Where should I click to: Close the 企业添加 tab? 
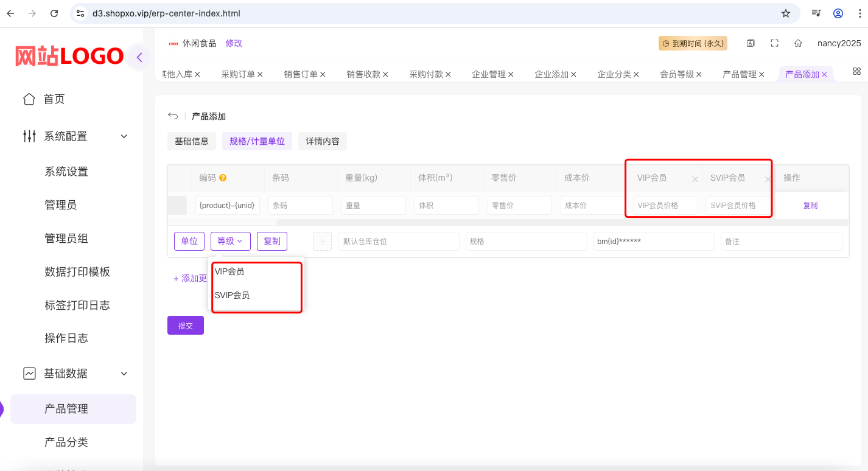[x=573, y=74]
